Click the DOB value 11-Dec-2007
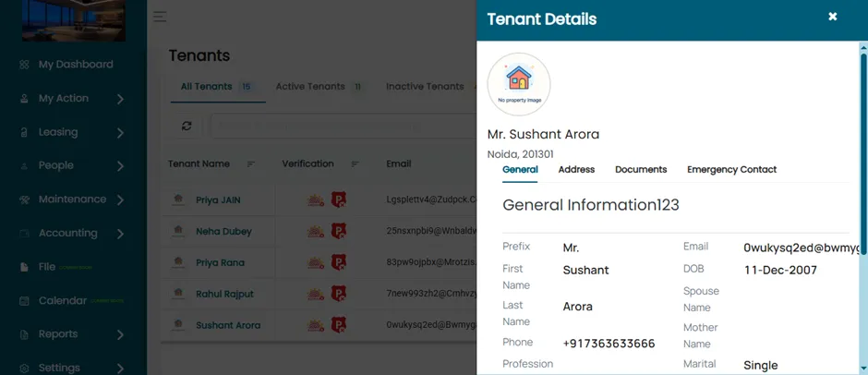The width and height of the screenshot is (868, 375). click(780, 271)
